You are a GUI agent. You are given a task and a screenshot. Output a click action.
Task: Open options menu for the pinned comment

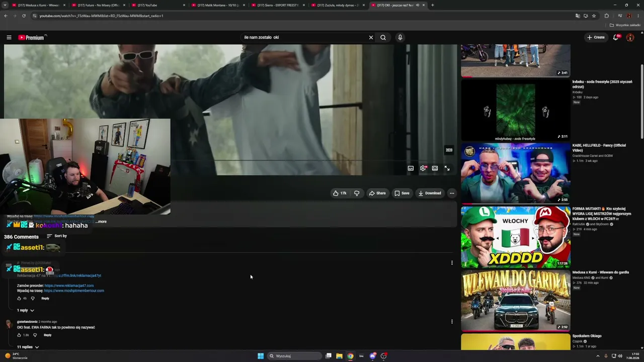click(x=452, y=262)
